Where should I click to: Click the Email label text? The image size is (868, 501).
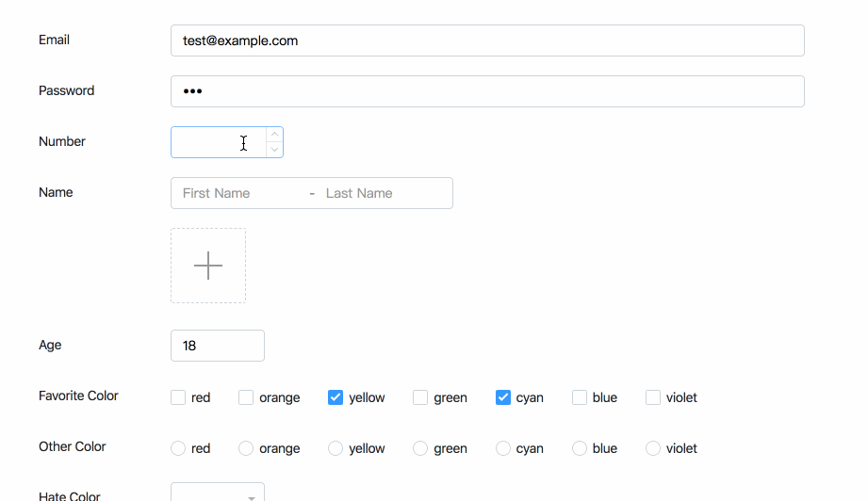(x=55, y=40)
